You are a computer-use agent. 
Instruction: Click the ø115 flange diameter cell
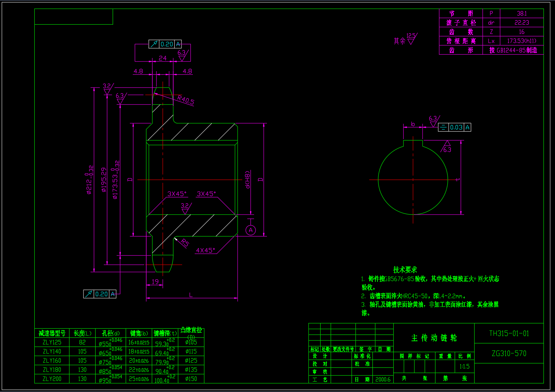click(x=191, y=352)
